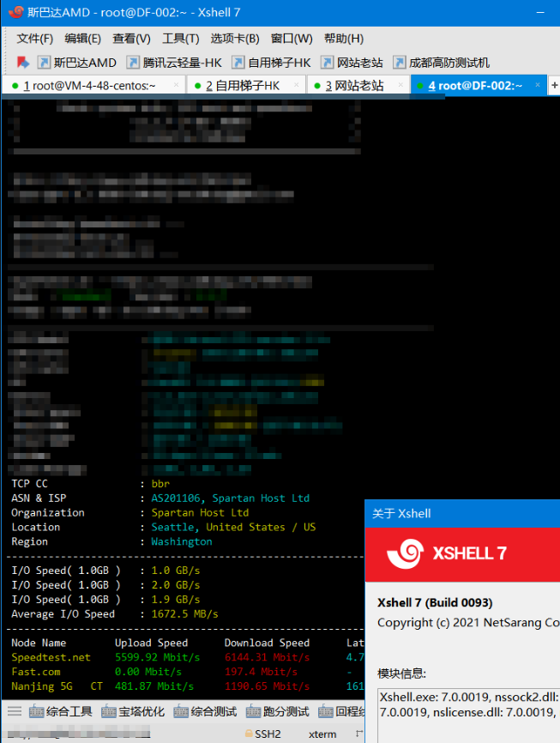Image resolution: width=560 pixels, height=743 pixels.
Task: Close tab 3 网站老站
Action: [x=400, y=85]
